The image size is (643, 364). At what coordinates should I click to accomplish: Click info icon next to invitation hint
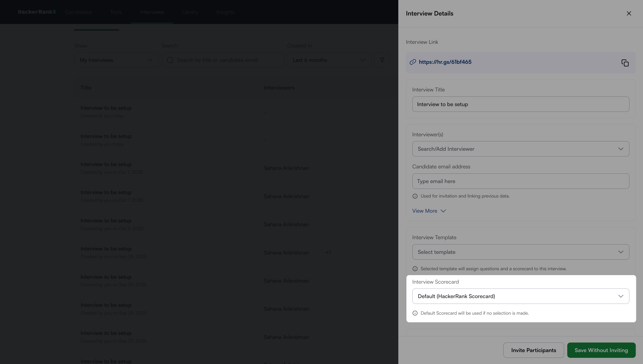415,196
